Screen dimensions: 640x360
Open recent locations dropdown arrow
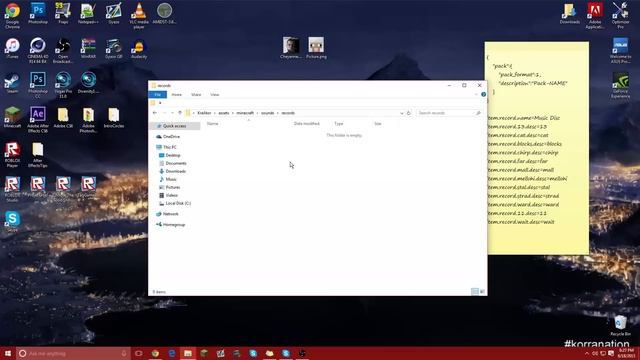point(172,113)
